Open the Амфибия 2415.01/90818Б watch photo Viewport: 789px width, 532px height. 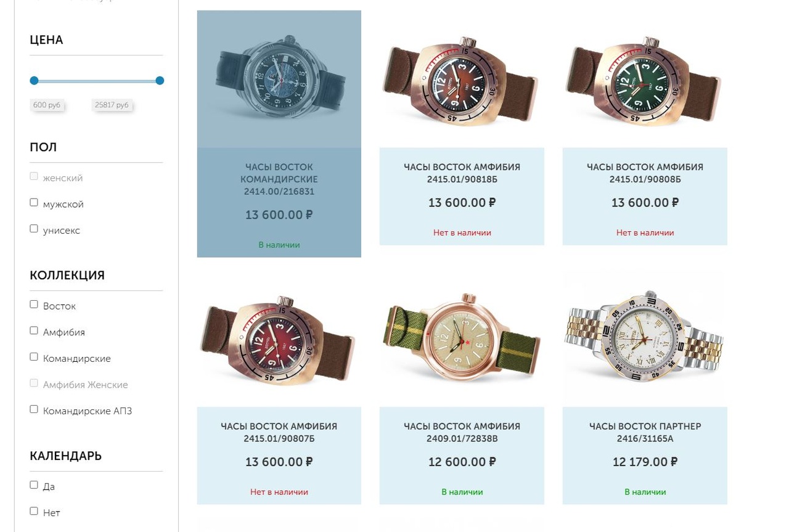click(461, 80)
